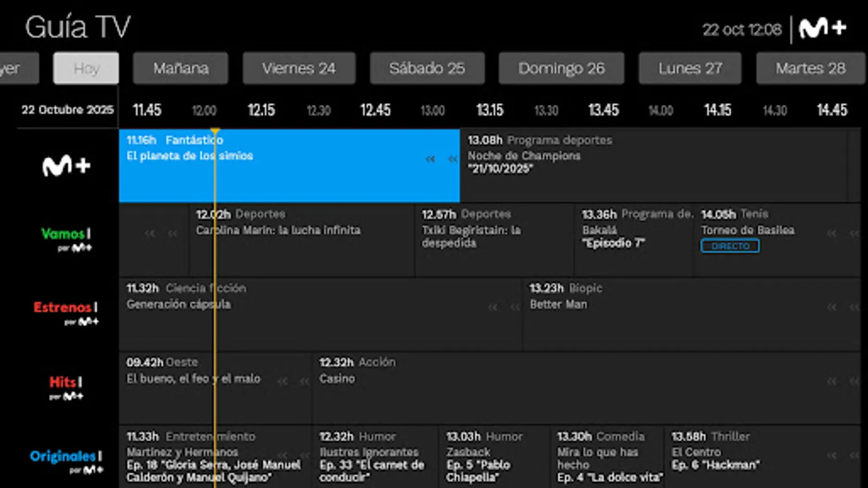Image resolution: width=868 pixels, height=488 pixels.
Task: Open Martínez y Hermanos Ep. 18
Action: point(215,457)
